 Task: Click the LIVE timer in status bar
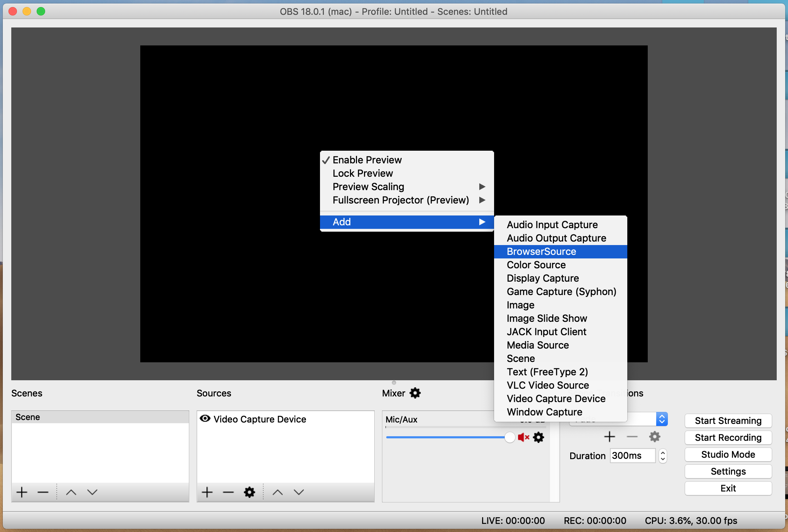[513, 521]
